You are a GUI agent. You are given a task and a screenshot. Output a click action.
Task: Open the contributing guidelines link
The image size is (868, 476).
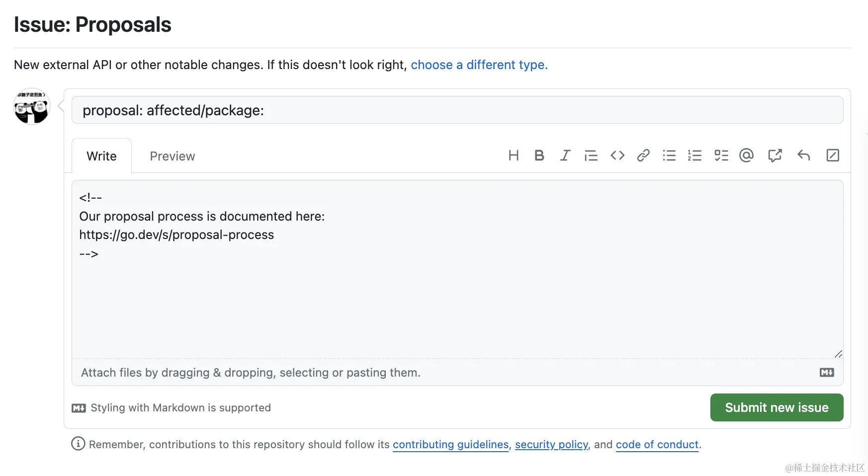pos(451,444)
